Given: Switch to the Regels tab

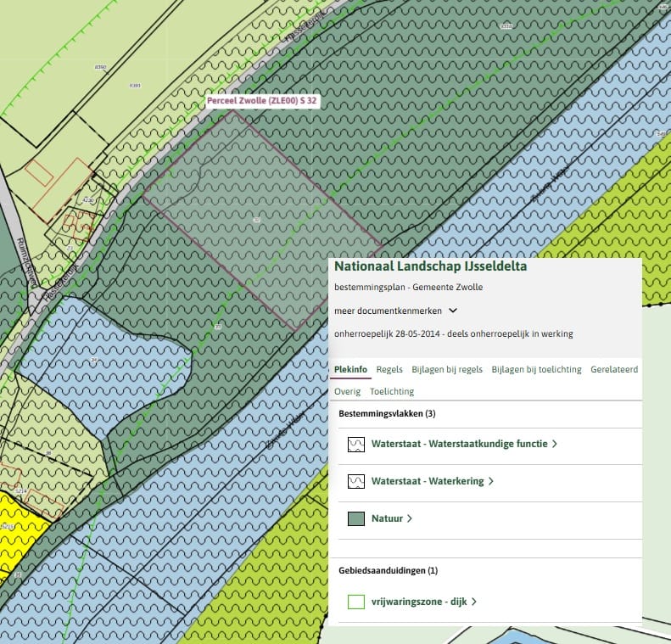Looking at the screenshot, I should tap(389, 370).
